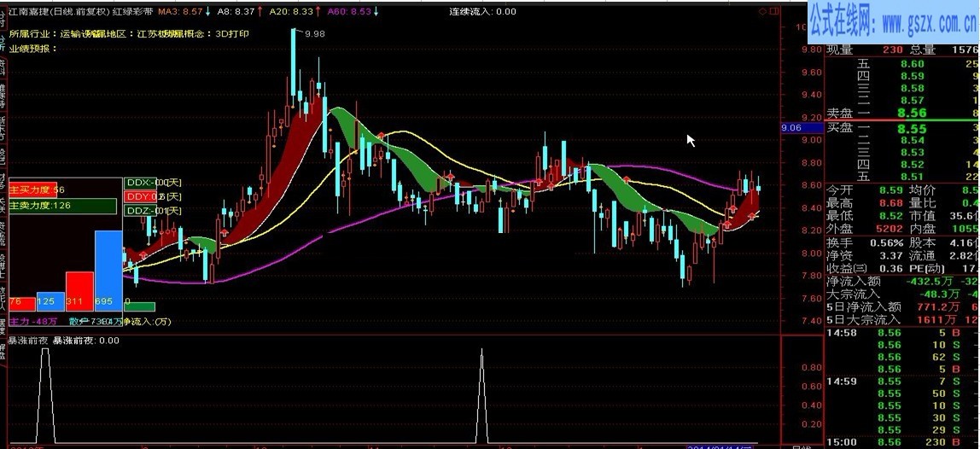Click the 暴涨前夜: 0.00 indicator readout
The width and height of the screenshot is (980, 449).
[85, 341]
